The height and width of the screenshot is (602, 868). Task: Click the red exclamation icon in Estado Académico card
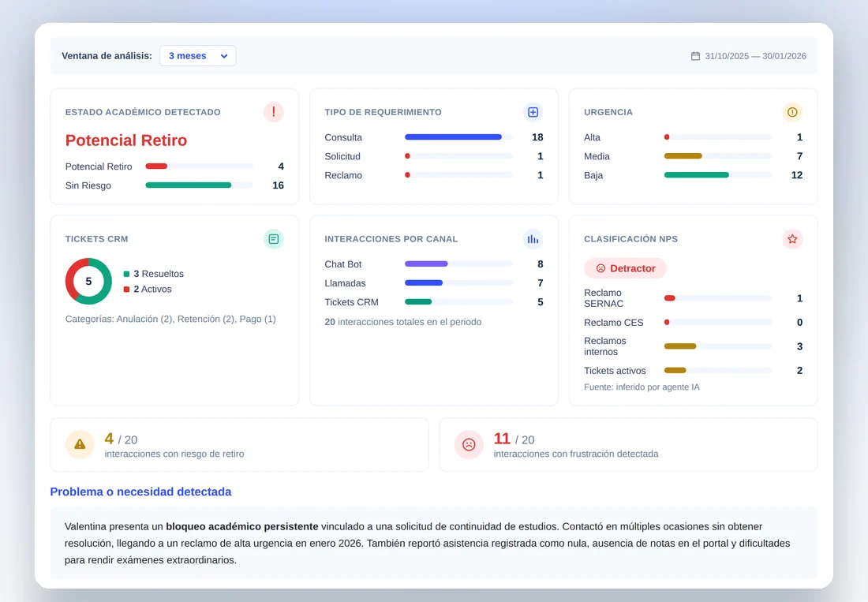click(274, 112)
